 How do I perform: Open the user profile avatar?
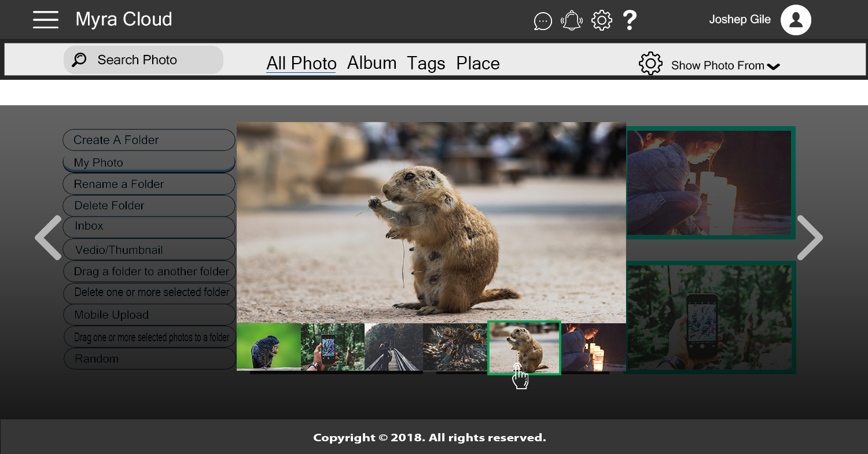[x=796, y=20]
